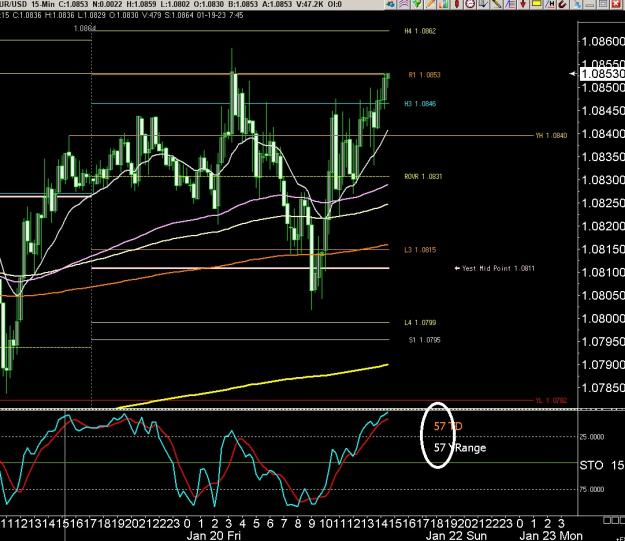Click the blue link-chart icon

[578, 4]
